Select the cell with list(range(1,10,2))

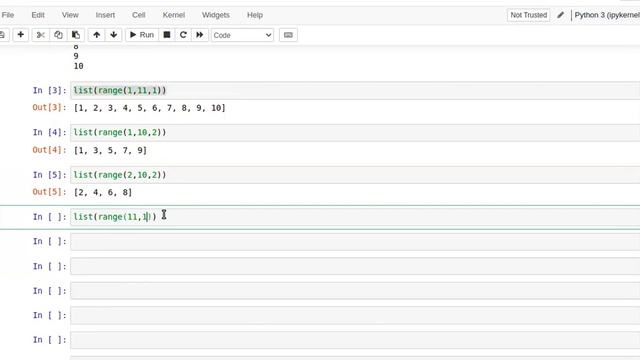(x=355, y=133)
